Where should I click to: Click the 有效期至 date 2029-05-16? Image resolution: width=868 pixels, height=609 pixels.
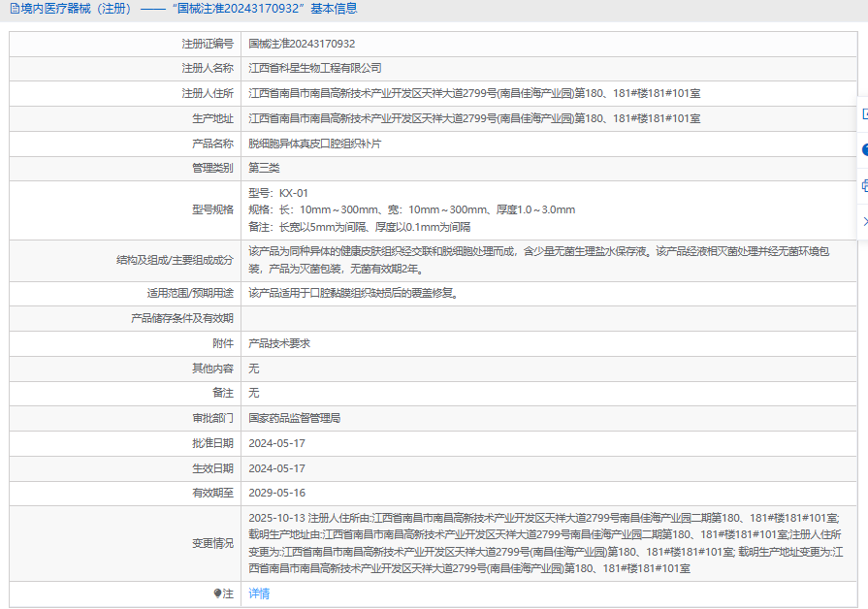[x=276, y=493]
